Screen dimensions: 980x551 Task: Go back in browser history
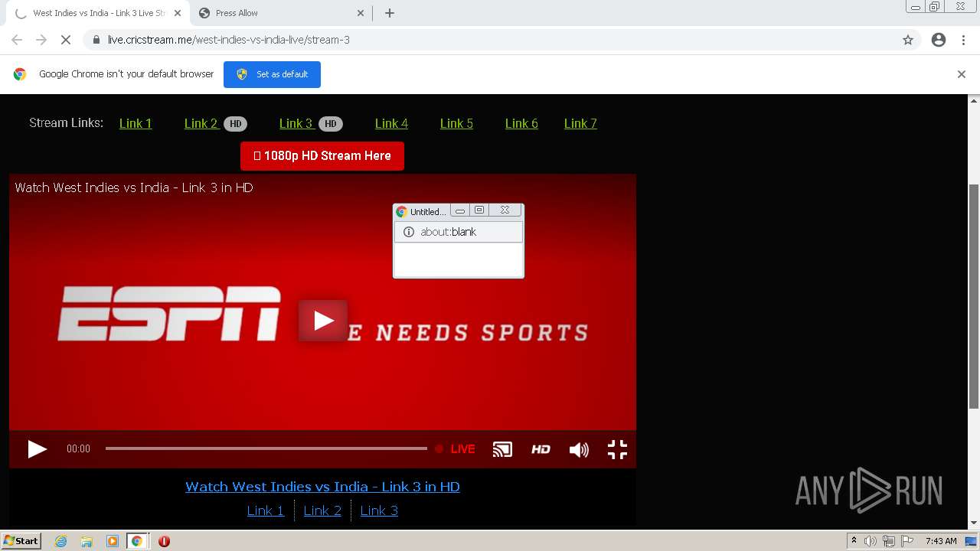point(17,40)
